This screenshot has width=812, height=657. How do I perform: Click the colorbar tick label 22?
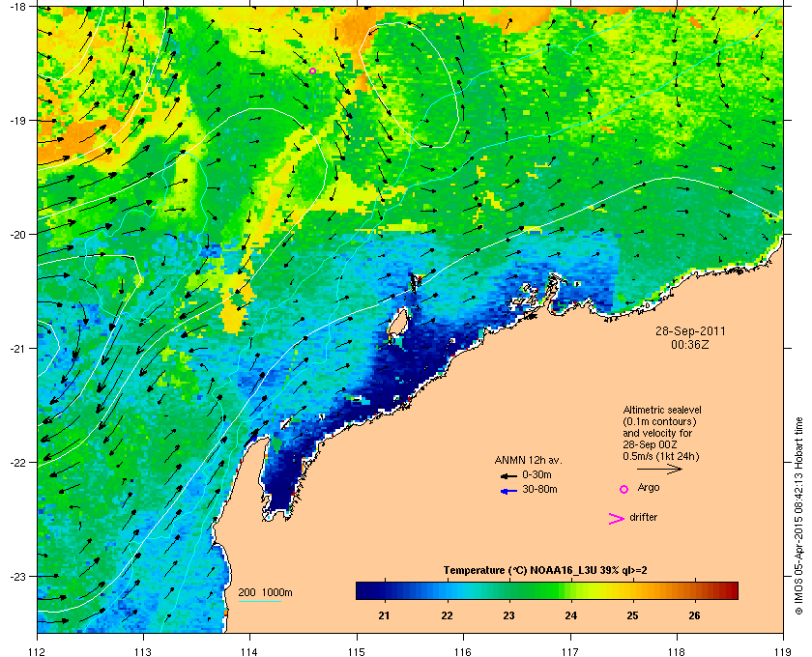point(447,615)
